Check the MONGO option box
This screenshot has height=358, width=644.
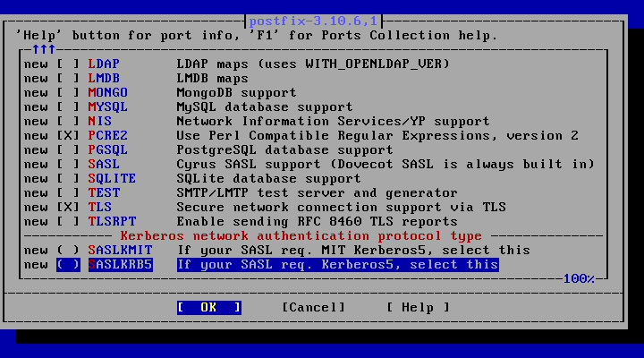pyautogui.click(x=68, y=93)
